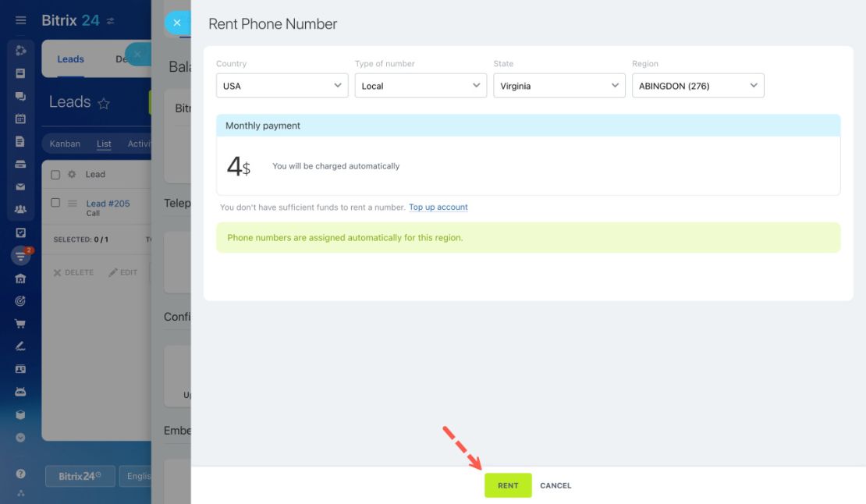Open the robot automation icon in sidebar
This screenshot has width=866, height=504.
coord(20,392)
